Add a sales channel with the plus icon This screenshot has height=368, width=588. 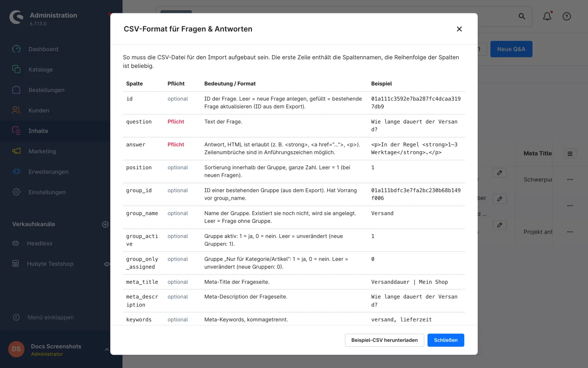point(105,224)
